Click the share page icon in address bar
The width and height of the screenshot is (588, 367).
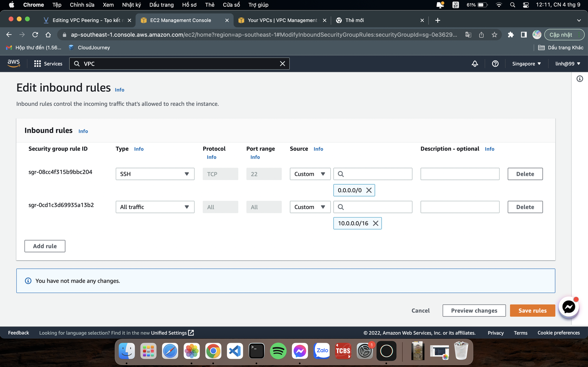pyautogui.click(x=481, y=35)
